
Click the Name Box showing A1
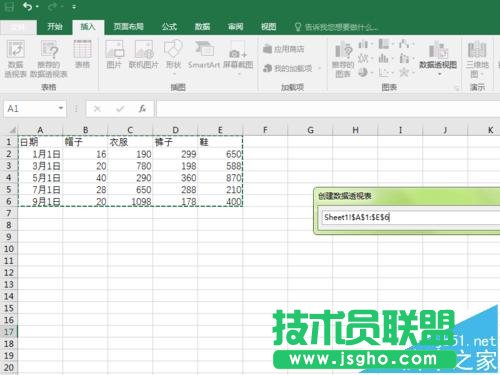[30, 109]
